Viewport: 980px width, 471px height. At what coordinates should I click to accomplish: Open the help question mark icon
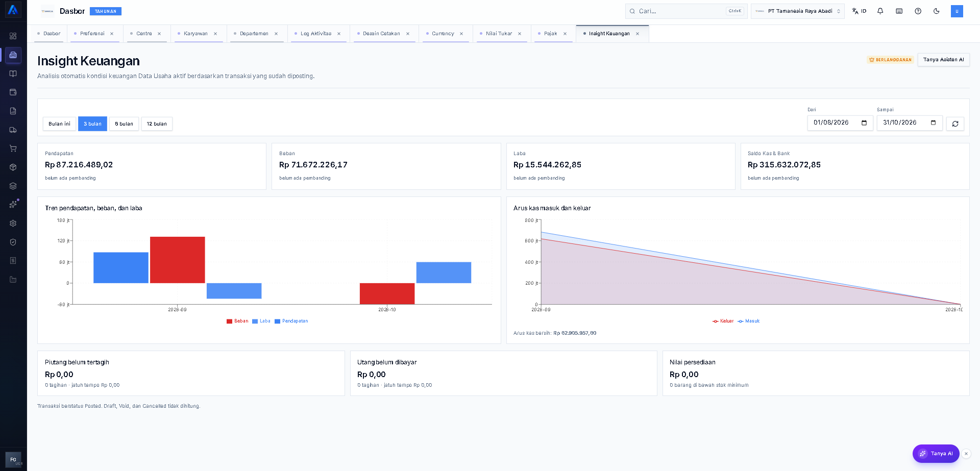point(918,11)
